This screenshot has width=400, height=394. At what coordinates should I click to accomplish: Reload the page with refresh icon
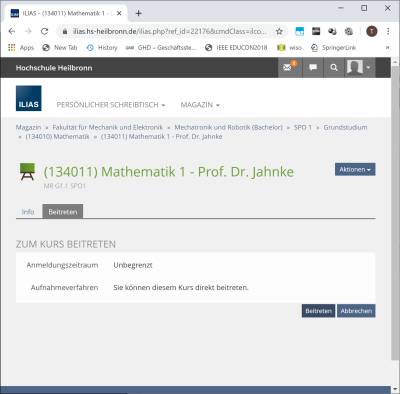click(44, 31)
